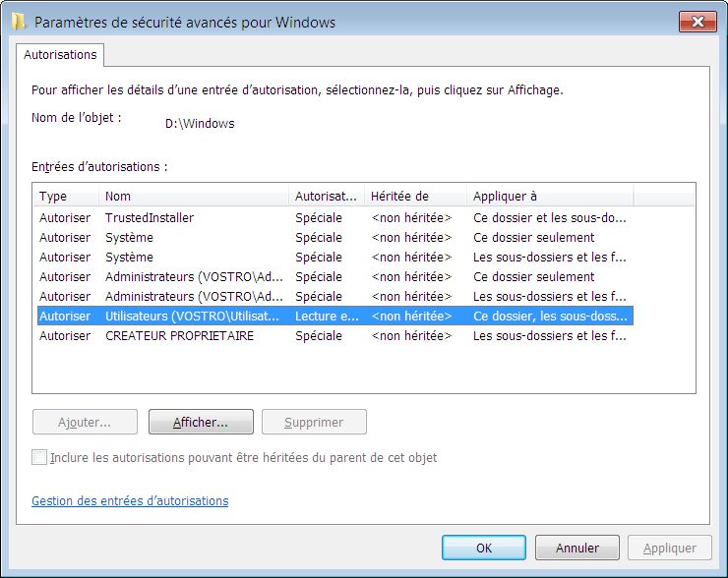The image size is (728, 578).
Task: Select Administrateurs entry for Ce dossier seulement
Action: coord(334,277)
